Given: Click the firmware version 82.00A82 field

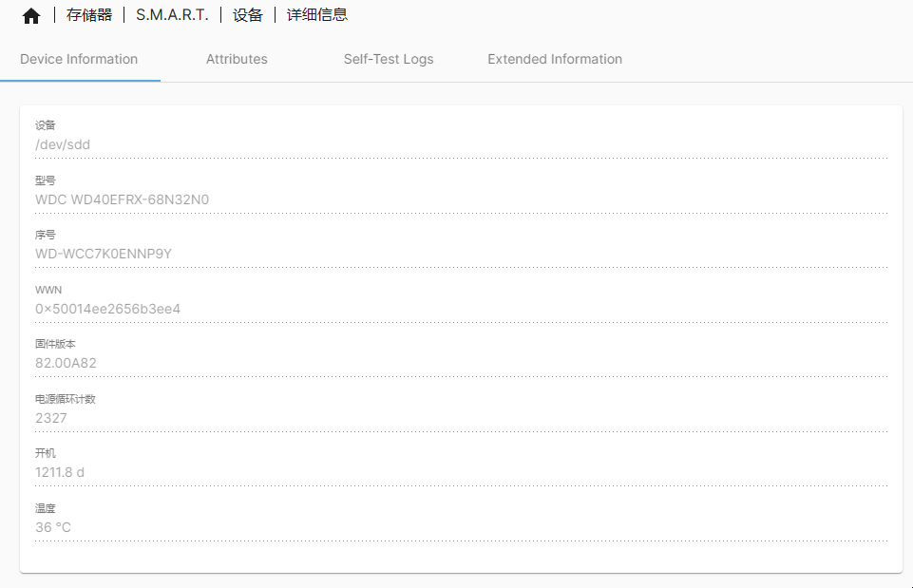Looking at the screenshot, I should pos(66,363).
